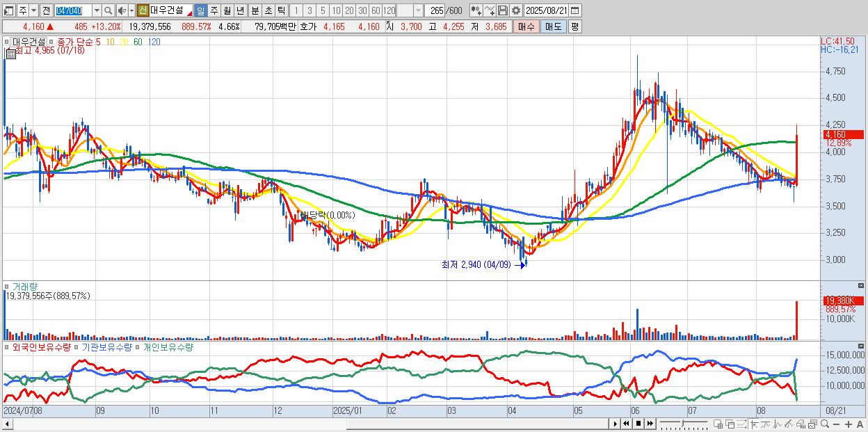Expand the stock code history dropdown

tap(97, 10)
